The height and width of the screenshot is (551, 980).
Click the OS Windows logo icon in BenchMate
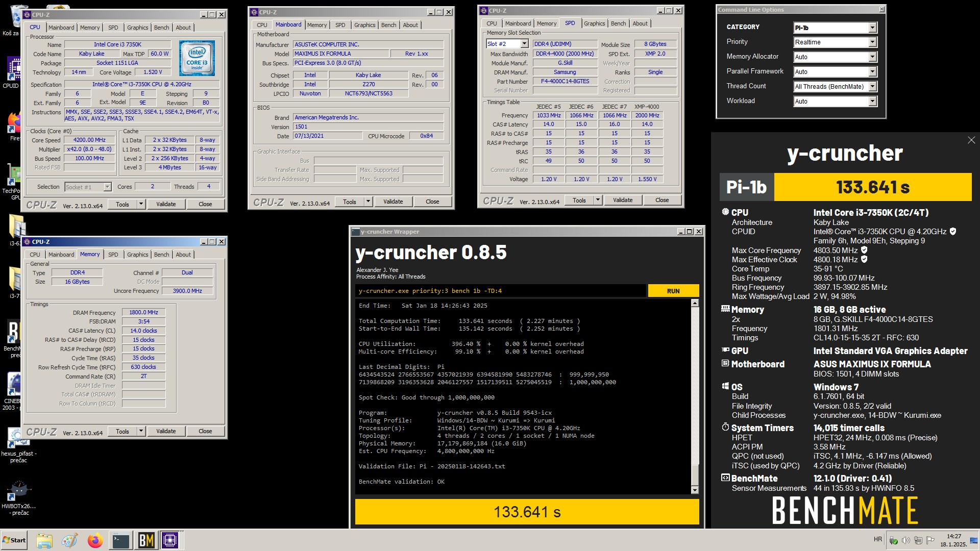click(725, 386)
